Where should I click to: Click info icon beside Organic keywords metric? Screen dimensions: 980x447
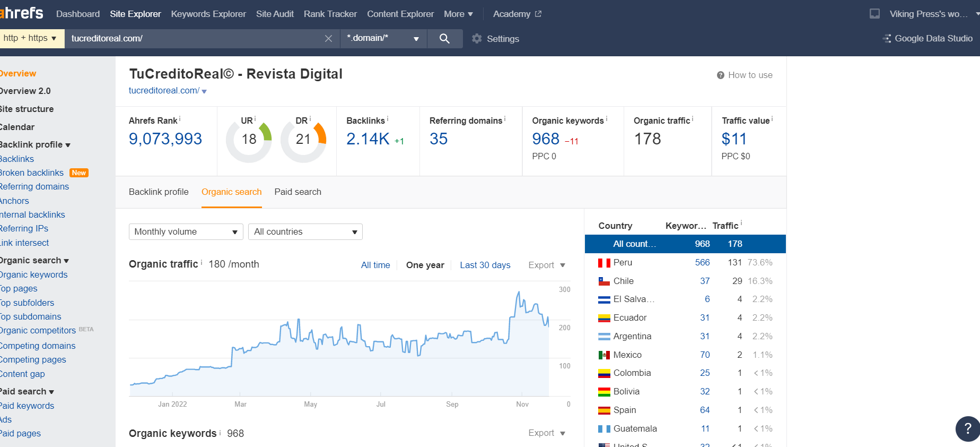[607, 118]
